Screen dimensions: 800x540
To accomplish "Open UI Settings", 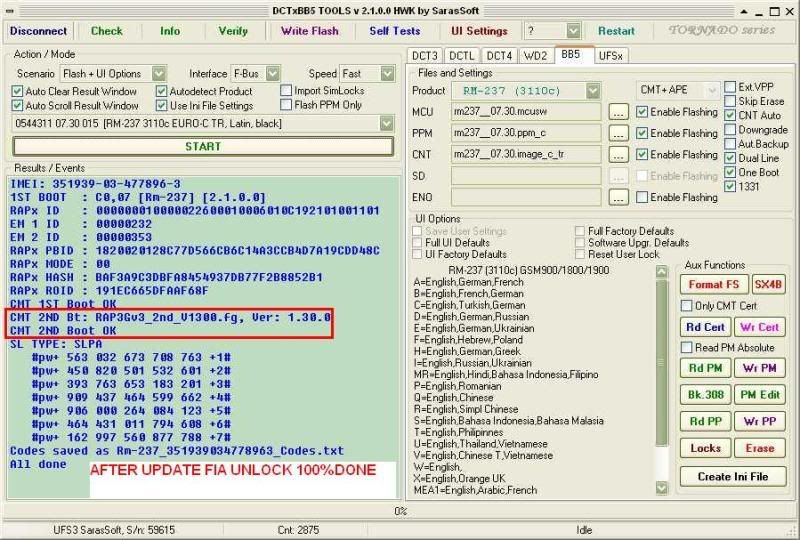I will coord(479,31).
